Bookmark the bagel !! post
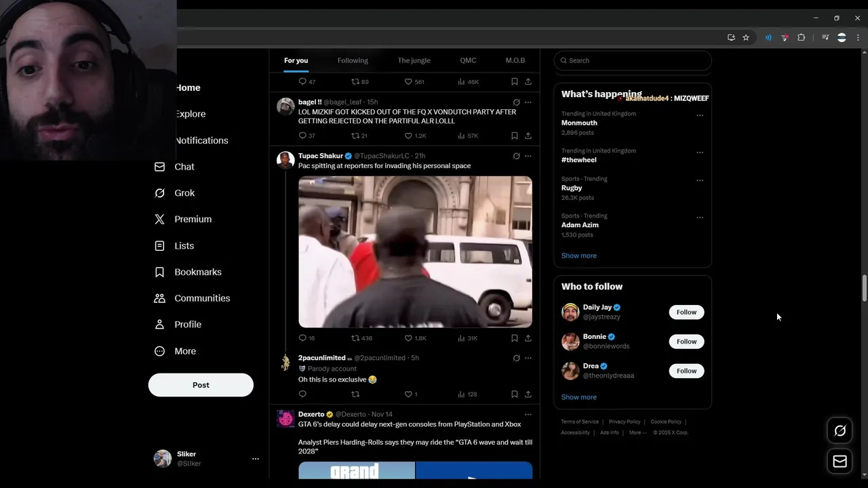The image size is (868, 488). [x=515, y=136]
